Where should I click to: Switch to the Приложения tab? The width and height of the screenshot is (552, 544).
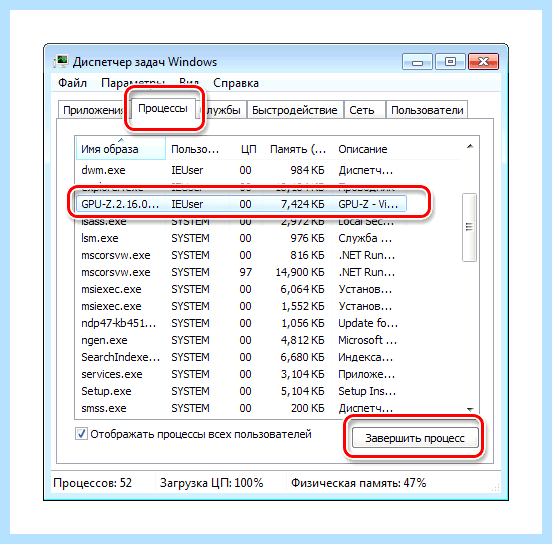pos(92,110)
